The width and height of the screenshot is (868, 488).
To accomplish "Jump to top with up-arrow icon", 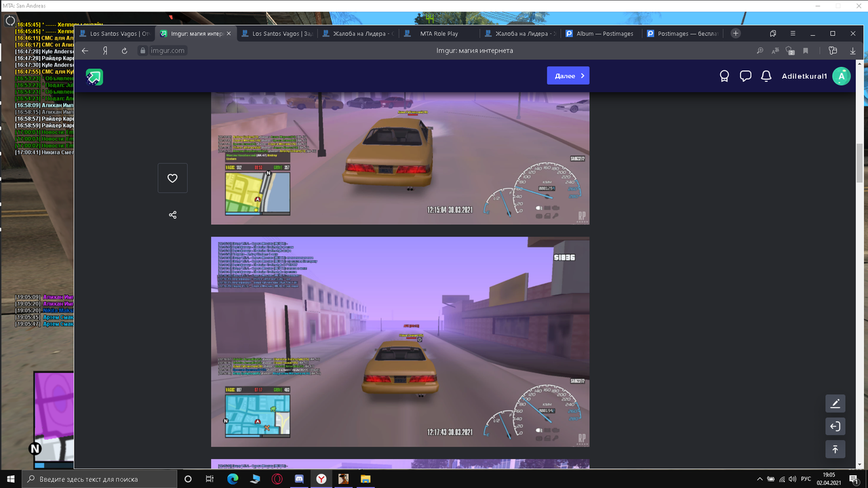I will pyautogui.click(x=835, y=449).
